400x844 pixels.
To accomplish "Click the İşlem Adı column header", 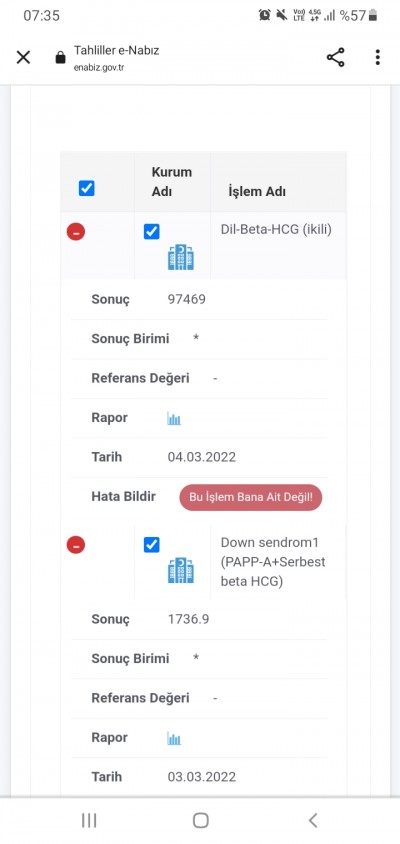I will [257, 192].
